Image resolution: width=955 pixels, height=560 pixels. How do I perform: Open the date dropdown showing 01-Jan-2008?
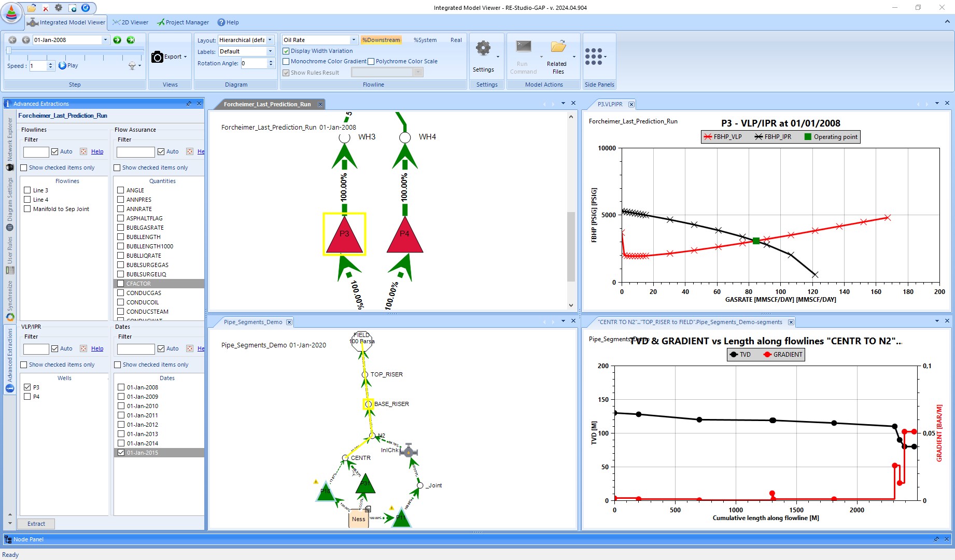pos(105,40)
